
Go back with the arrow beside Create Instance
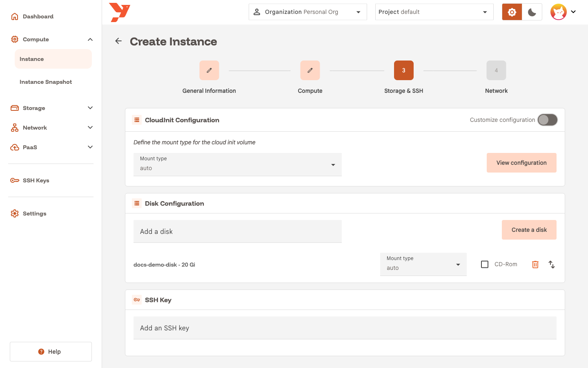(x=118, y=41)
